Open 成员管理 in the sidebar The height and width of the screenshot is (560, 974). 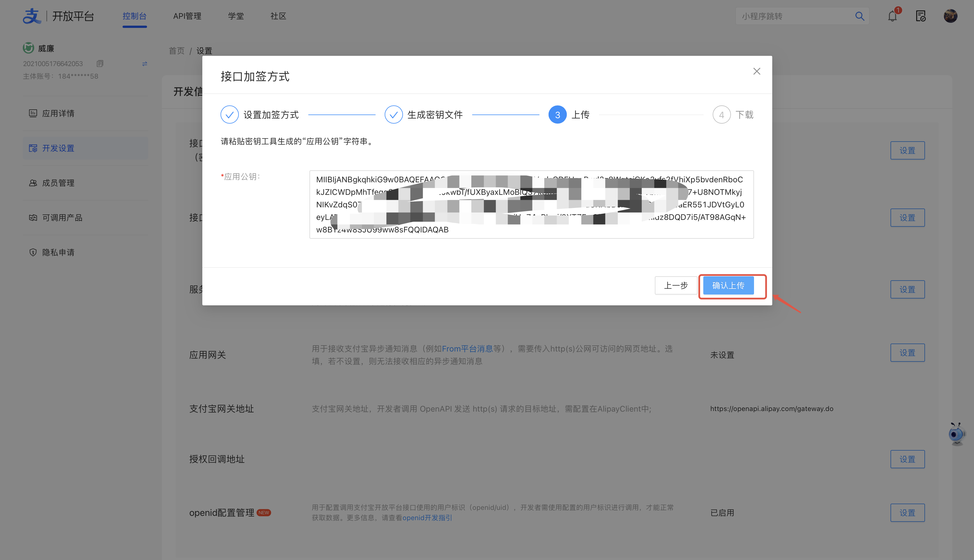[x=85, y=183]
